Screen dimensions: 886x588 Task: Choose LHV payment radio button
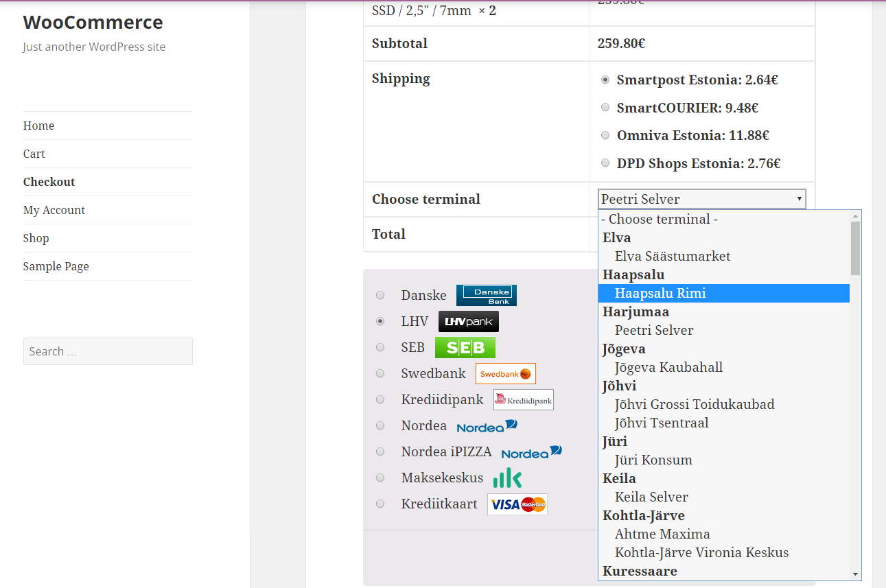[x=380, y=321]
